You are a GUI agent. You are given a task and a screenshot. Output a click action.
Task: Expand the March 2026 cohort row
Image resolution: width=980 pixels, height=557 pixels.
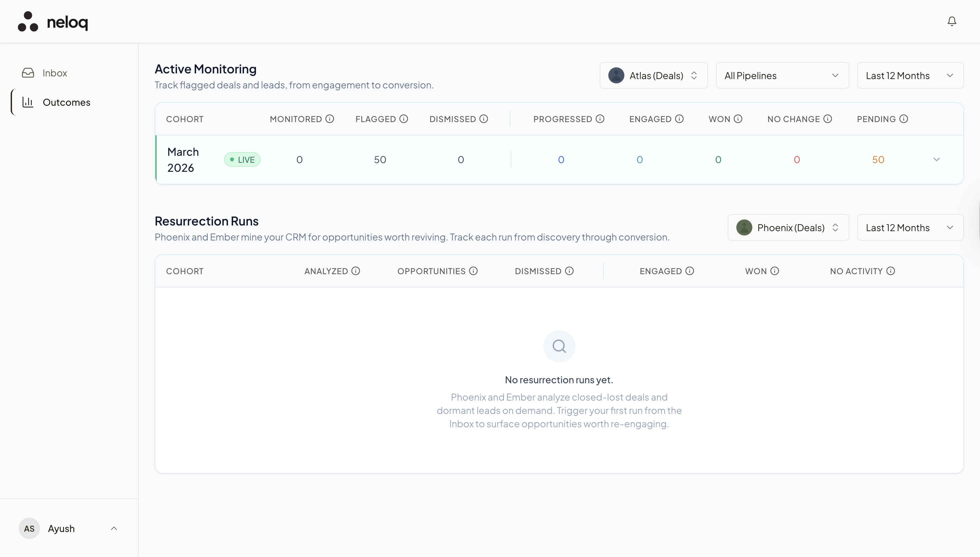(x=936, y=159)
